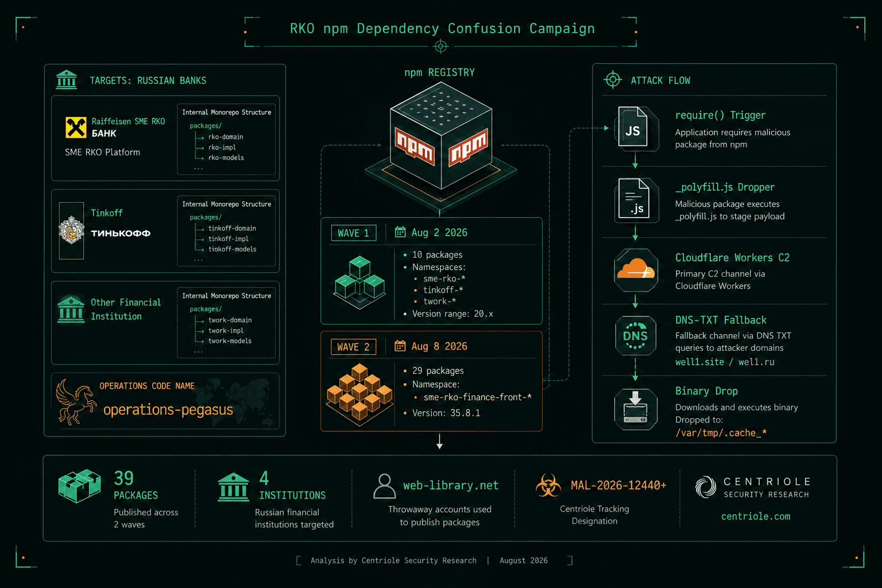Click the Aug 2 2026 date

point(439,233)
